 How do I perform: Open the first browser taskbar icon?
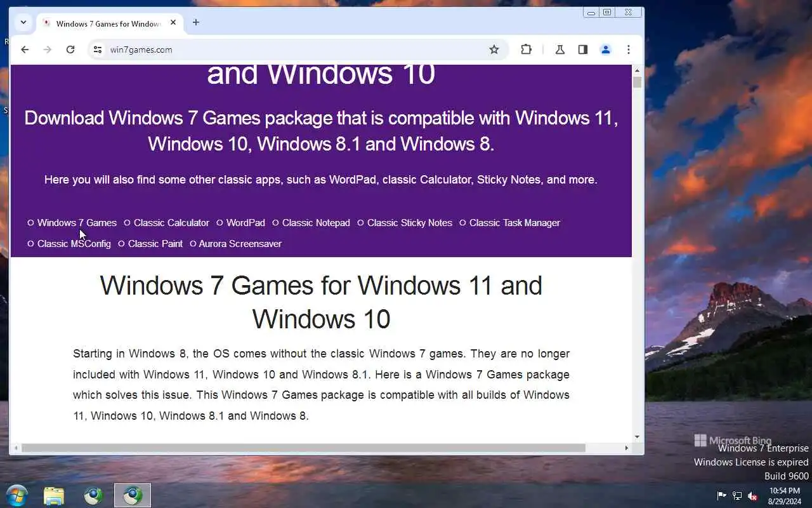click(x=93, y=495)
